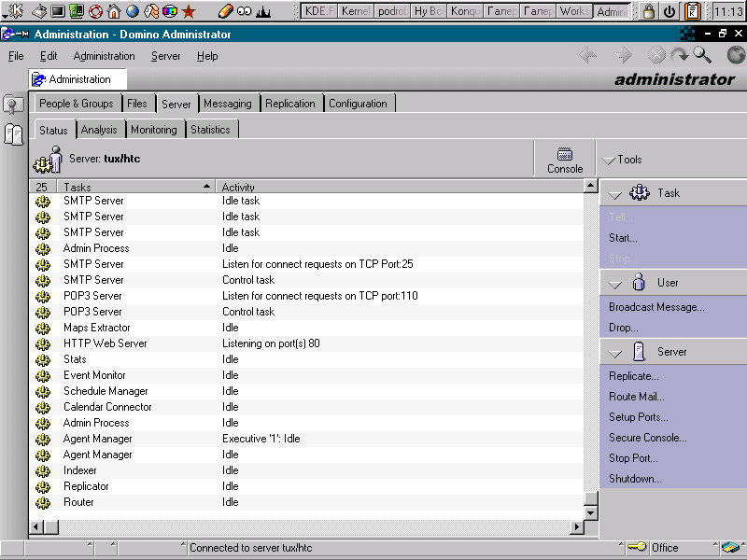Click Setup Ports... in Server tools
This screenshot has width=747, height=560.
coord(639,417)
